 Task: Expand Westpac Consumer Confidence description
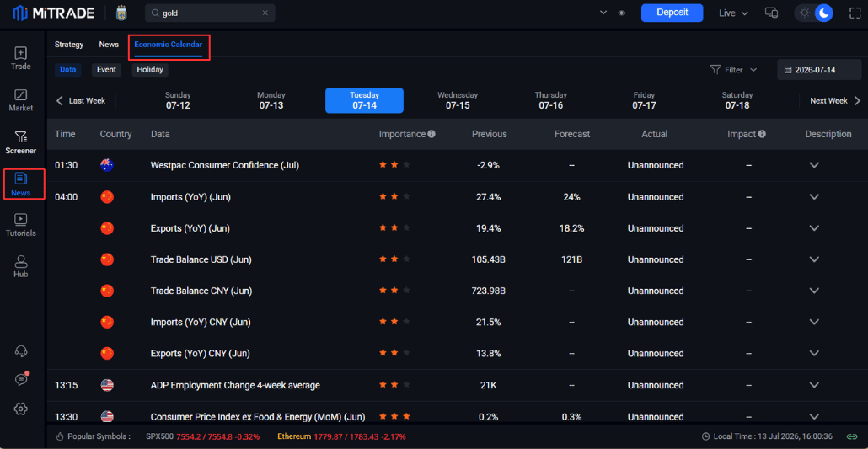coord(814,165)
